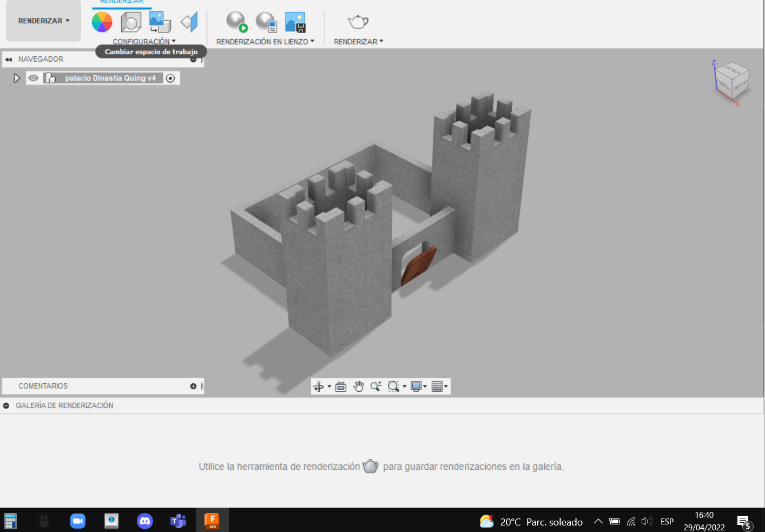Open the Orbit tool dropdown arrow
The image size is (765, 532).
pos(329,386)
